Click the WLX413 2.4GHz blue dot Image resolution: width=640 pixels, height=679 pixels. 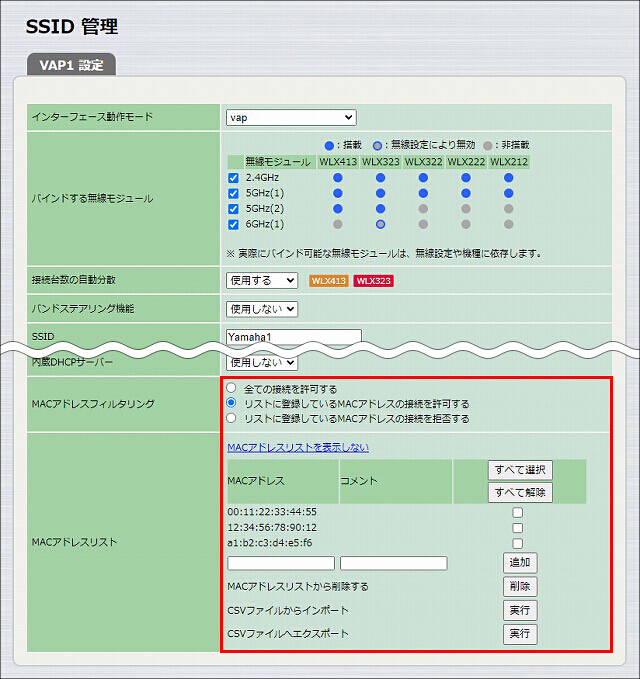338,178
